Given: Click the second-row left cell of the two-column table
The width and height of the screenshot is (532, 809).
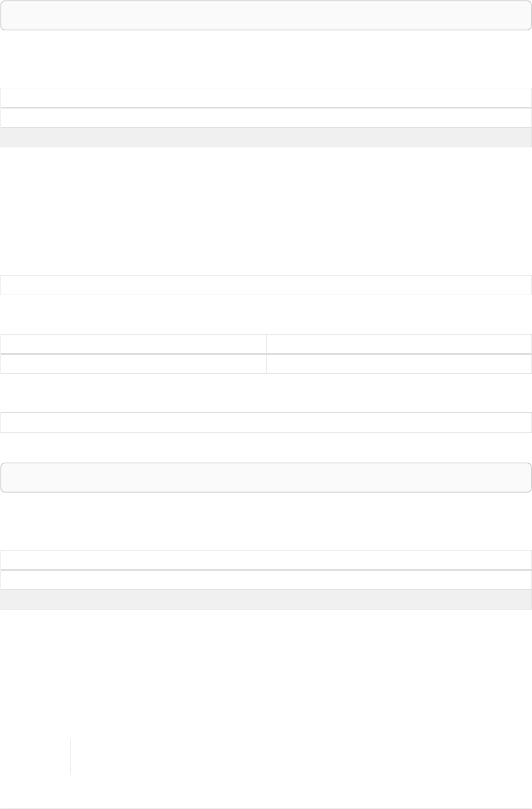Looking at the screenshot, I should (133, 364).
